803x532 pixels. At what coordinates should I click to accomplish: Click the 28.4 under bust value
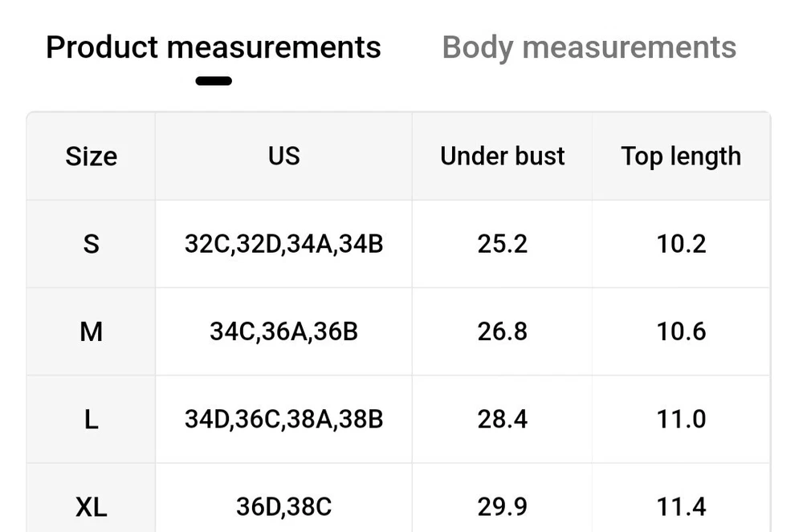point(503,419)
